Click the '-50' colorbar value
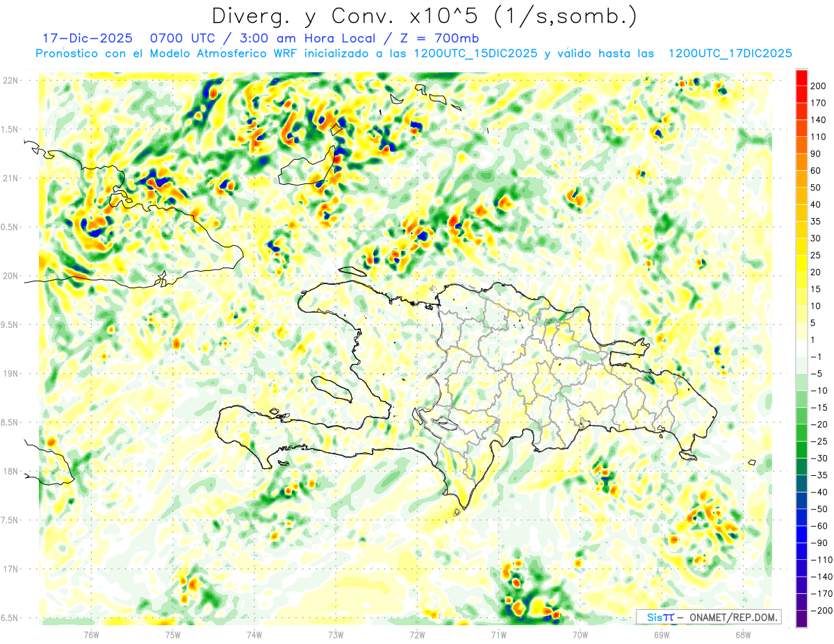Image resolution: width=834 pixels, height=644 pixels. pos(818,510)
